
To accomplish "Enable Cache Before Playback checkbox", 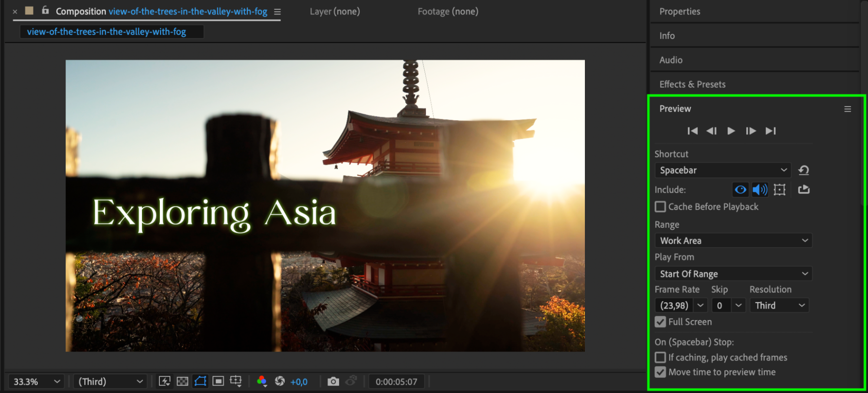I will point(660,207).
